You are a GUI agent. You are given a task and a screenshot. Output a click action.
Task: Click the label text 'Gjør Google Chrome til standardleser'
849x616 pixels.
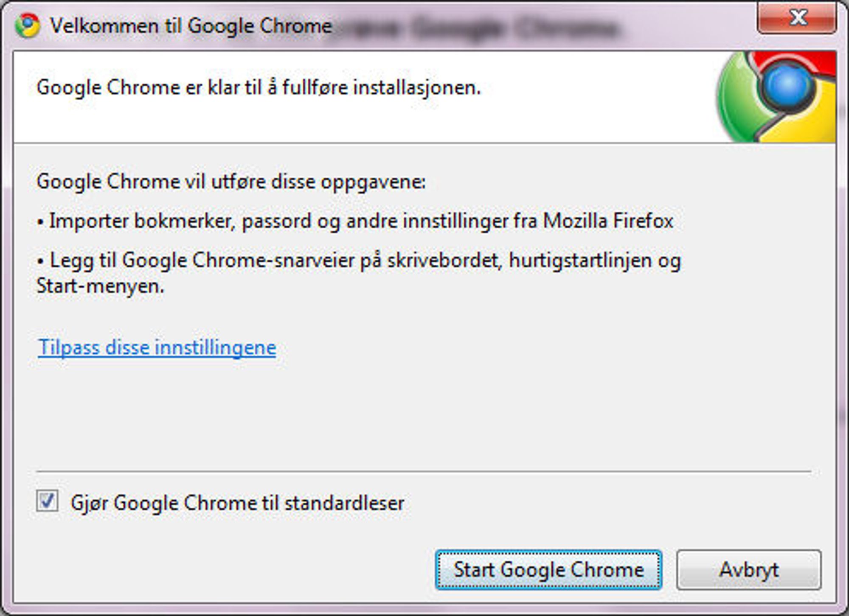coord(237,503)
